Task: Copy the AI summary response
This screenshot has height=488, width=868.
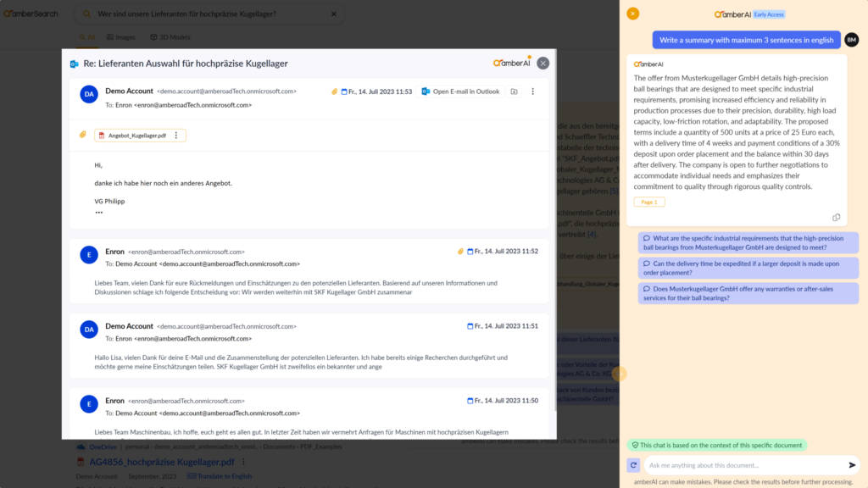Action: (x=836, y=218)
